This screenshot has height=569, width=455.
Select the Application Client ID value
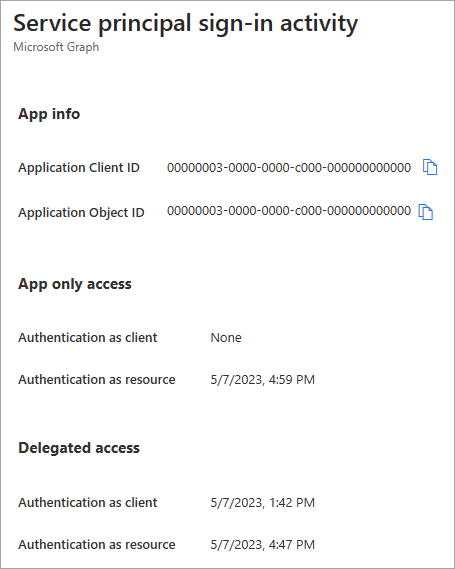[x=289, y=168]
